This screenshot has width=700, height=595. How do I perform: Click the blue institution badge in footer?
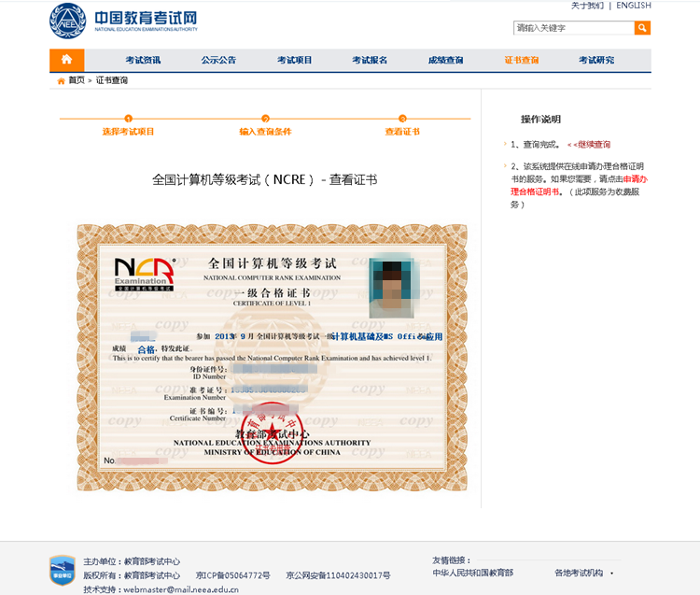[x=62, y=571]
